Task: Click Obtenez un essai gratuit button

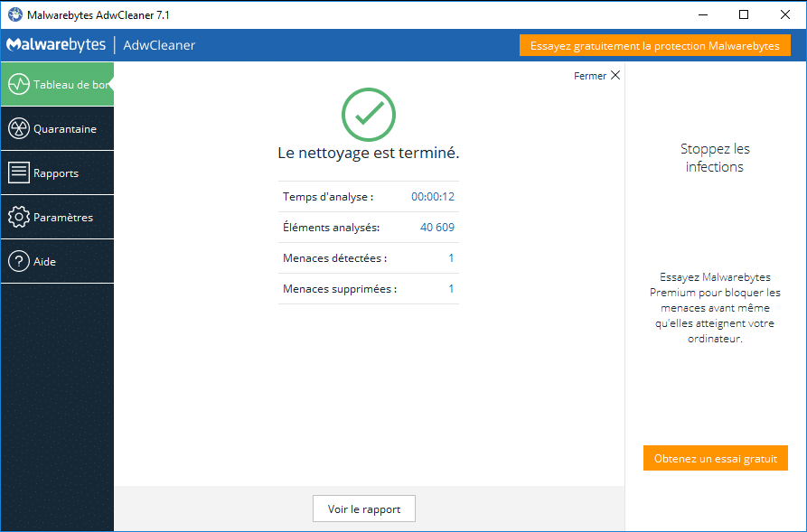Action: pyautogui.click(x=716, y=458)
